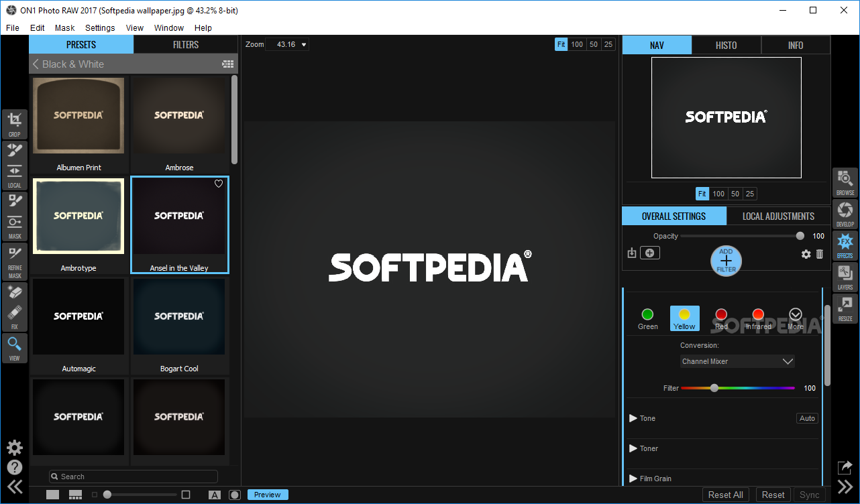
Task: Click the presets Search field
Action: 133,477
